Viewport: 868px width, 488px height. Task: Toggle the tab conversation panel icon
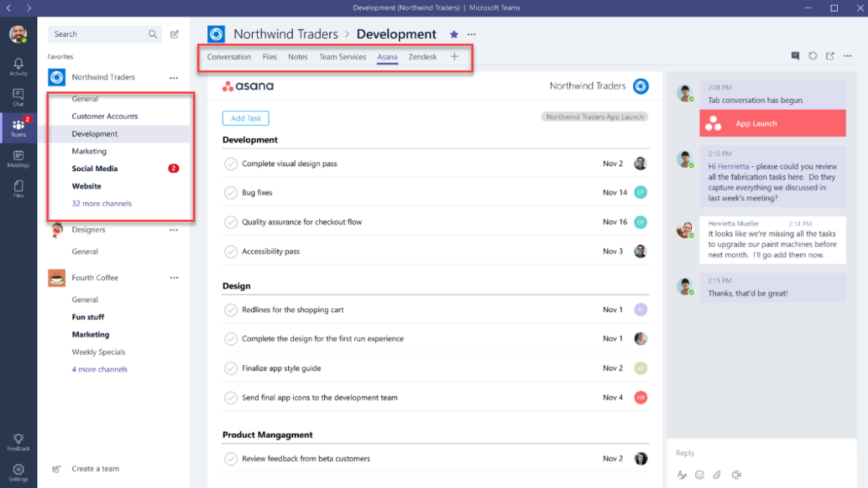click(x=795, y=56)
